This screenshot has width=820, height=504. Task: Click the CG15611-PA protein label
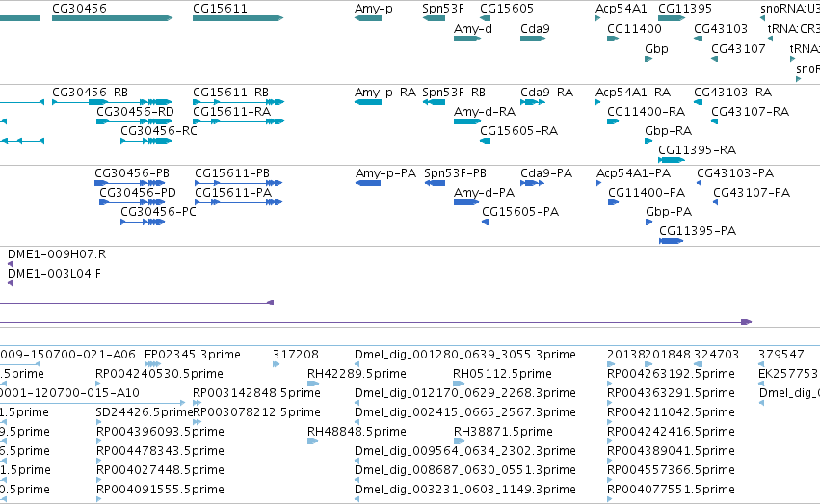pyautogui.click(x=233, y=193)
